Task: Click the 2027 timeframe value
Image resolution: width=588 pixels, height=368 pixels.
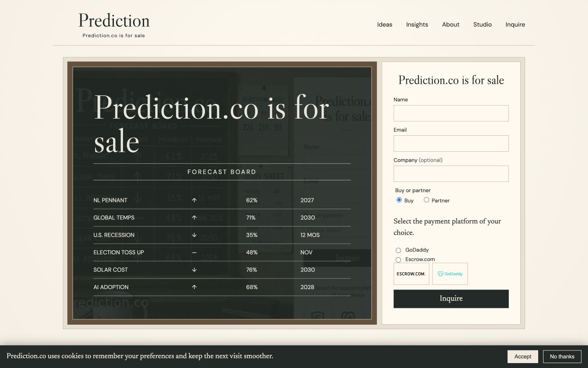Action: click(307, 200)
